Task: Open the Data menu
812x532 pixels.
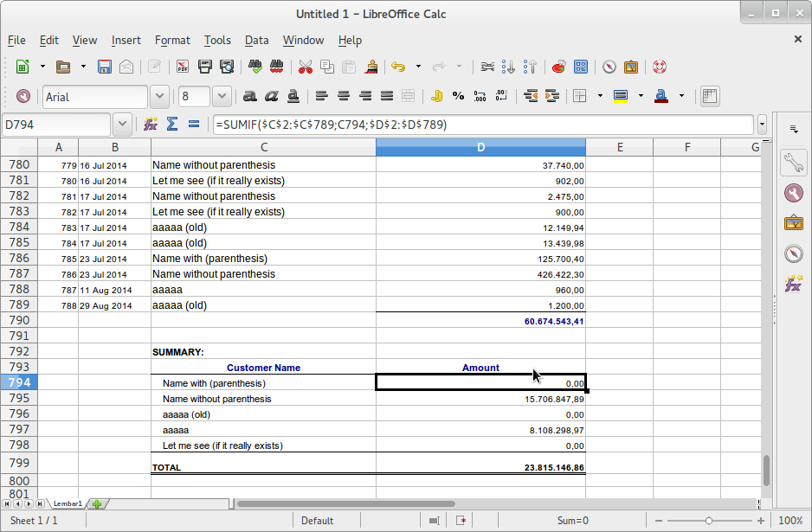Action: (x=256, y=40)
